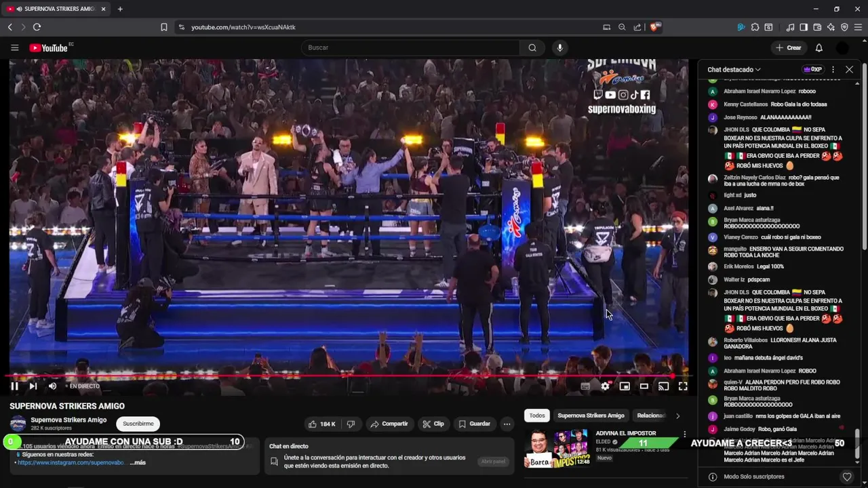The width and height of the screenshot is (868, 488).
Task: Toggle video subtitles
Action: (585, 386)
